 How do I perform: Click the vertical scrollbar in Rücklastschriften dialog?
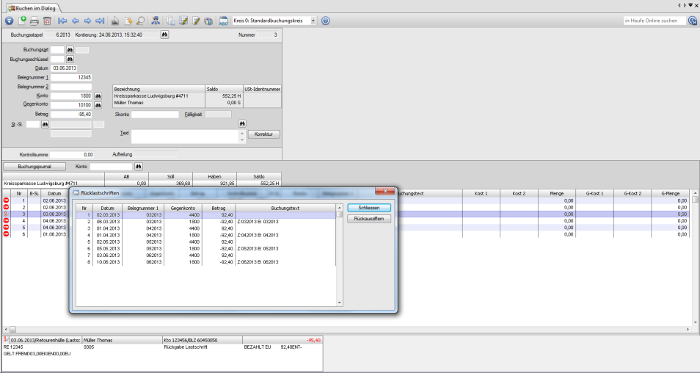[339, 255]
